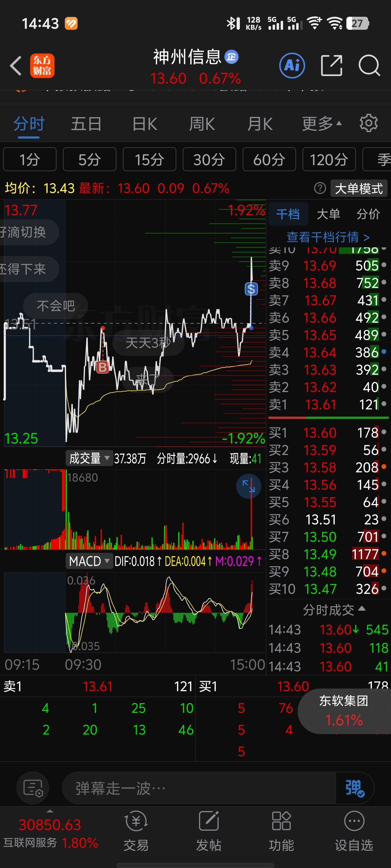Collapse the 分时成交 section arrow
Screen dimensions: 391x868
[x=362, y=608]
